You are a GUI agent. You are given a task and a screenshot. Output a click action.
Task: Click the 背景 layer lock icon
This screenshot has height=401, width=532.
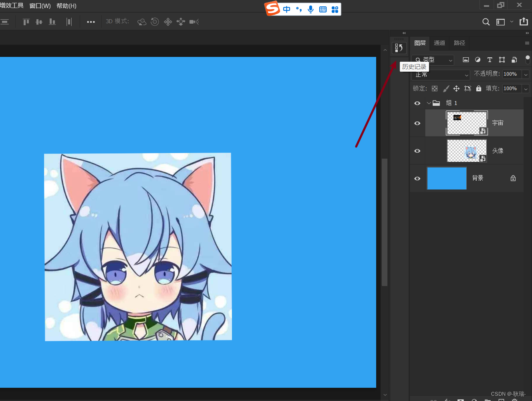pyautogui.click(x=513, y=178)
